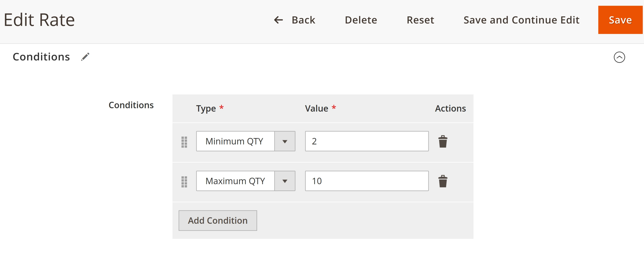Screen dimensions: 644x256
Task: Click Back to return to rates list
Action: tap(303, 20)
